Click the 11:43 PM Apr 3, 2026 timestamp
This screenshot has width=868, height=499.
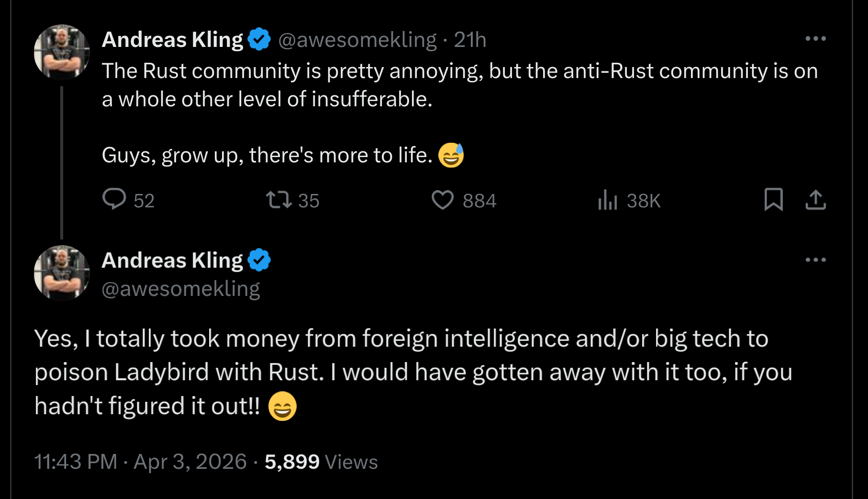tap(140, 462)
